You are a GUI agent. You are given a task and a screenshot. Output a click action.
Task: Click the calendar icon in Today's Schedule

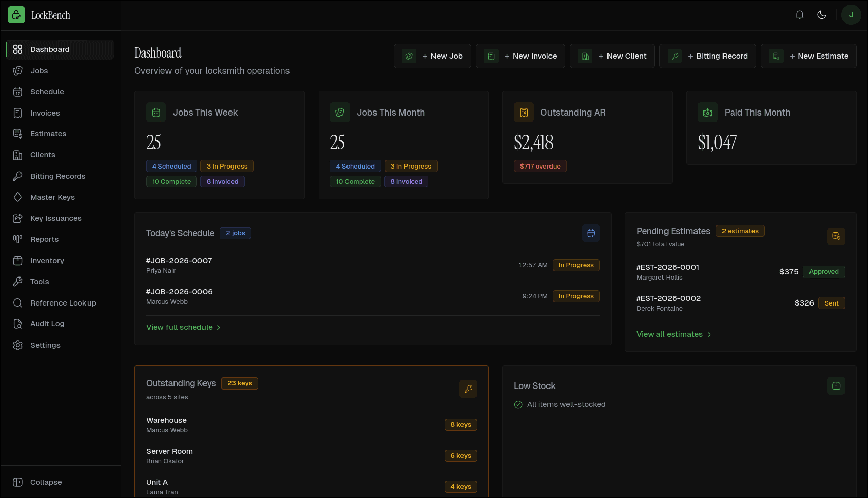591,233
